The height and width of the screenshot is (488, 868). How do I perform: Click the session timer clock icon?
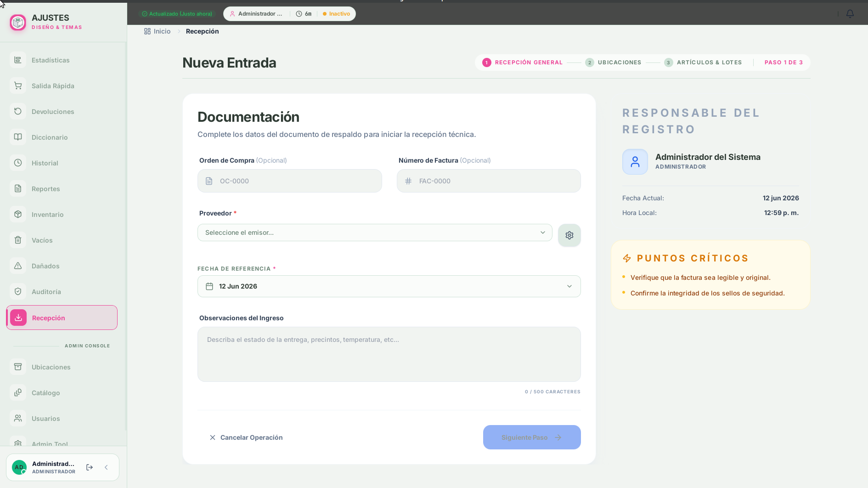pos(299,14)
